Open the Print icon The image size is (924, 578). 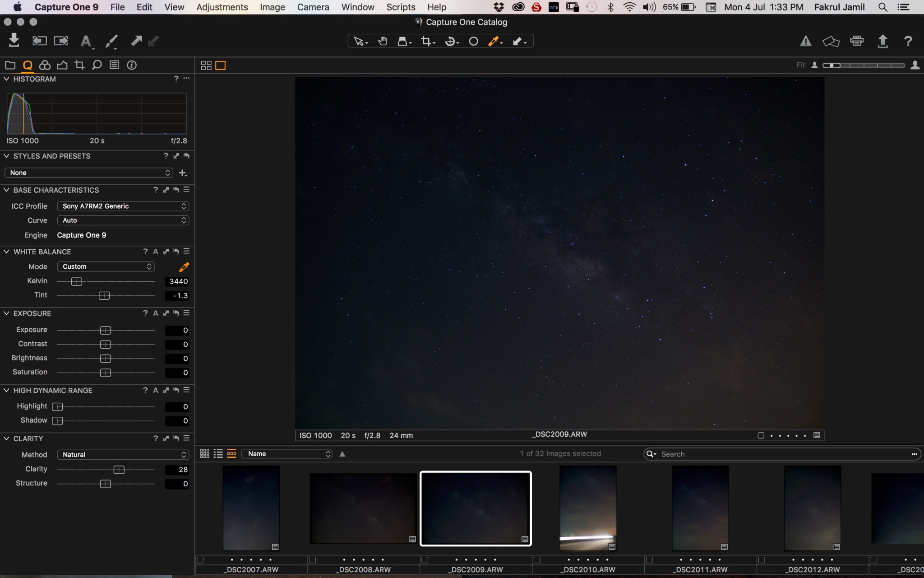(856, 41)
